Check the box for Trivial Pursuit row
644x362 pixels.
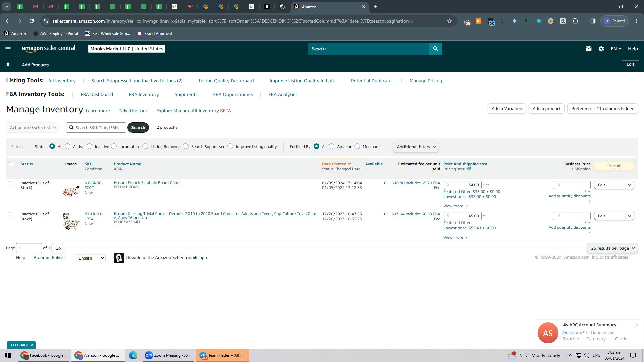point(11,214)
